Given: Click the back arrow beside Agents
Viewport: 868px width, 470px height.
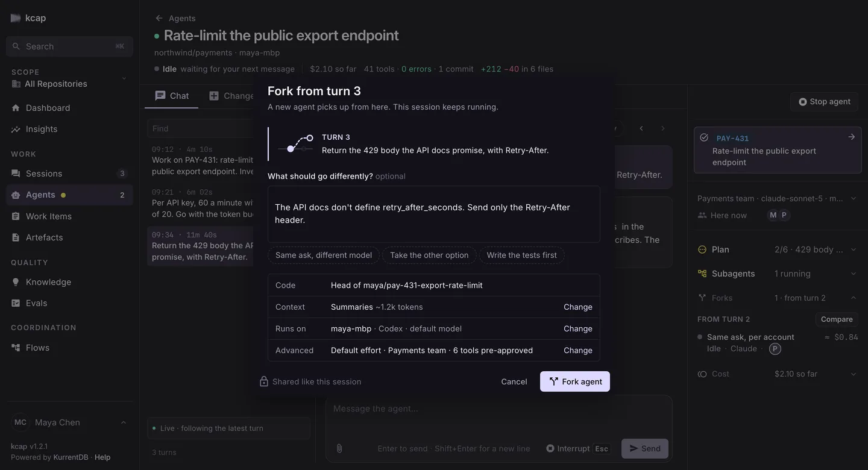Looking at the screenshot, I should [x=159, y=18].
